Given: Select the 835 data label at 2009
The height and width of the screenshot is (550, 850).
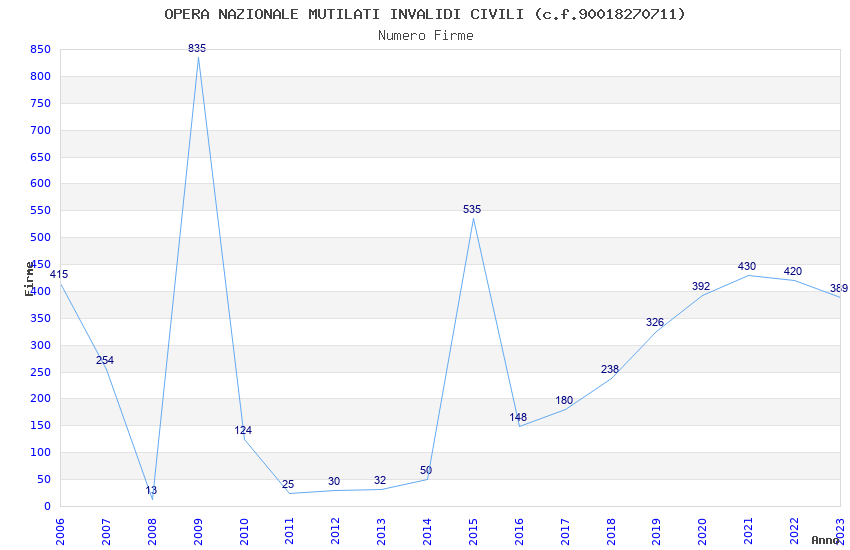Looking at the screenshot, I should tap(197, 48).
